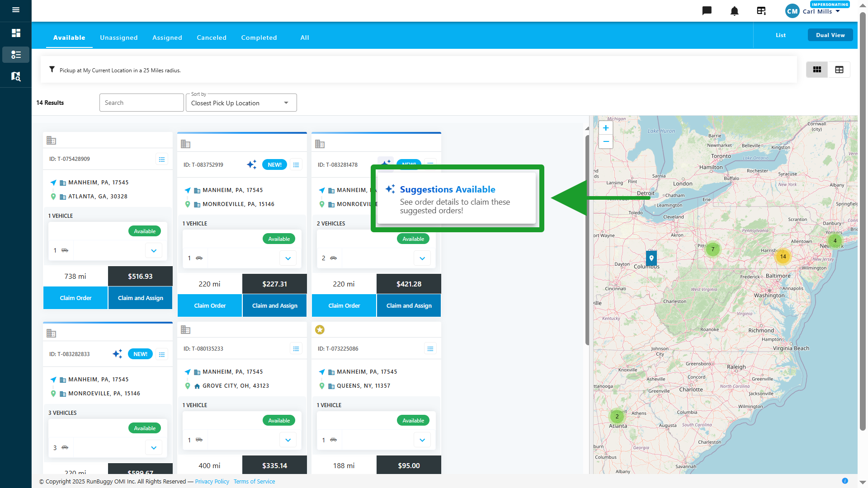Screen dimensions: 868x488
Task: Select the Unassigned tab
Action: (x=119, y=38)
